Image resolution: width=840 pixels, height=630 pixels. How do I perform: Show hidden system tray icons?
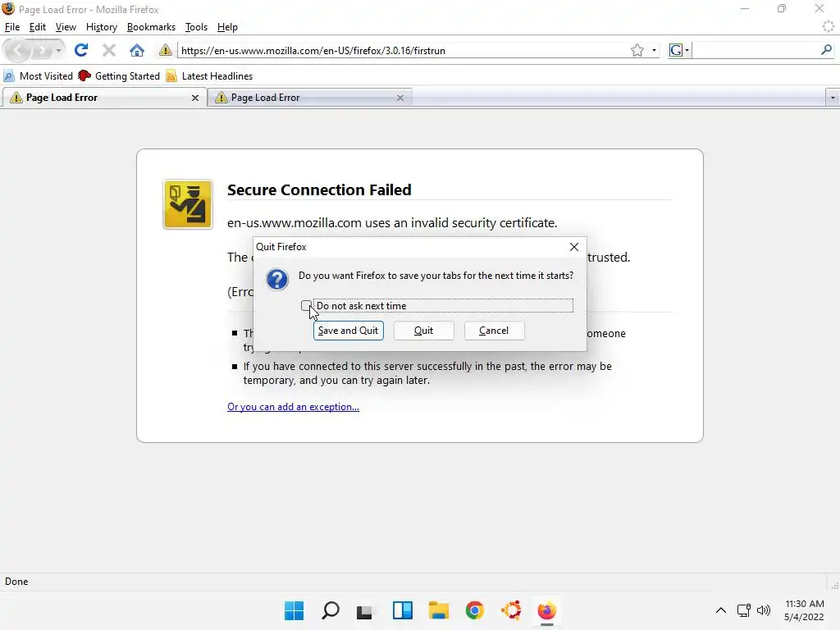[x=721, y=610]
